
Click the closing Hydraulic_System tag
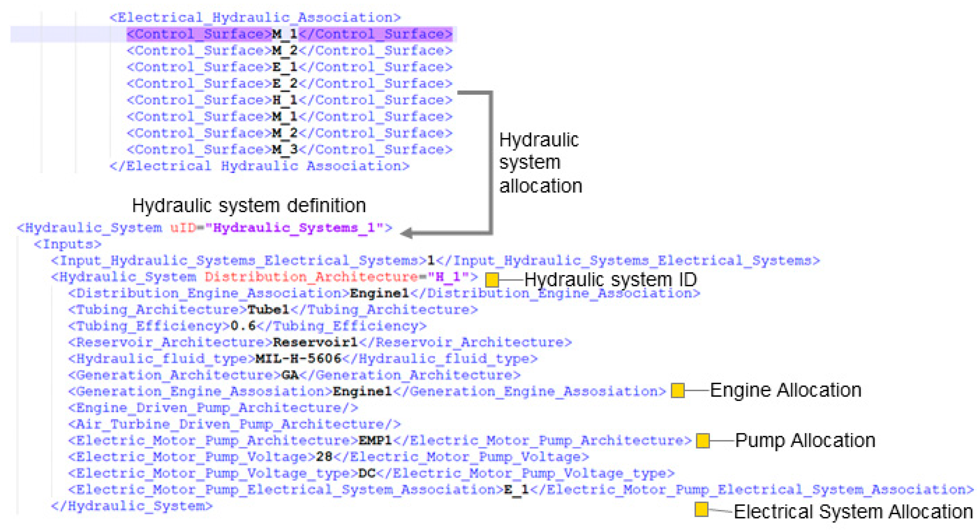point(132,506)
